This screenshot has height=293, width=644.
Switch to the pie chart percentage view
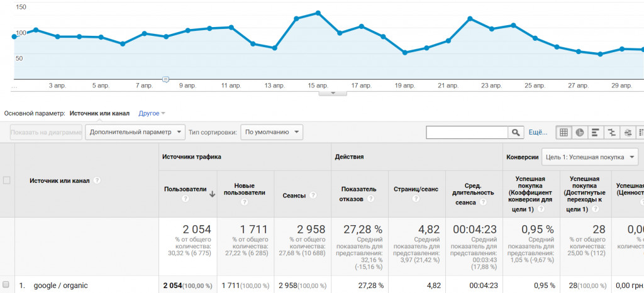[x=579, y=132]
